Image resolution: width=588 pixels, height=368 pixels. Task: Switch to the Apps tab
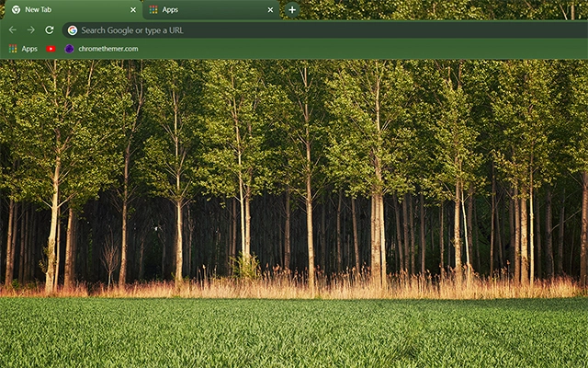[211, 10]
